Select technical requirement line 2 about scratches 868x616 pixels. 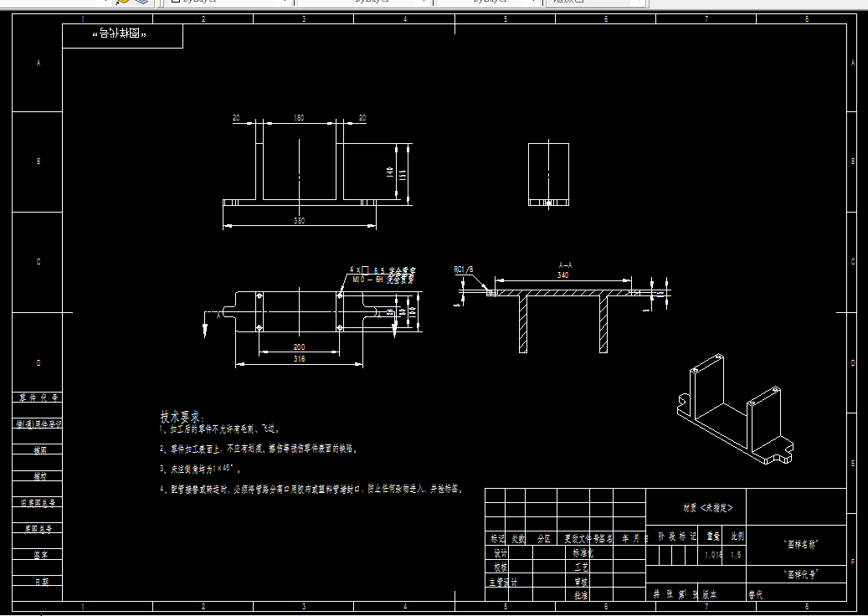(x=259, y=449)
